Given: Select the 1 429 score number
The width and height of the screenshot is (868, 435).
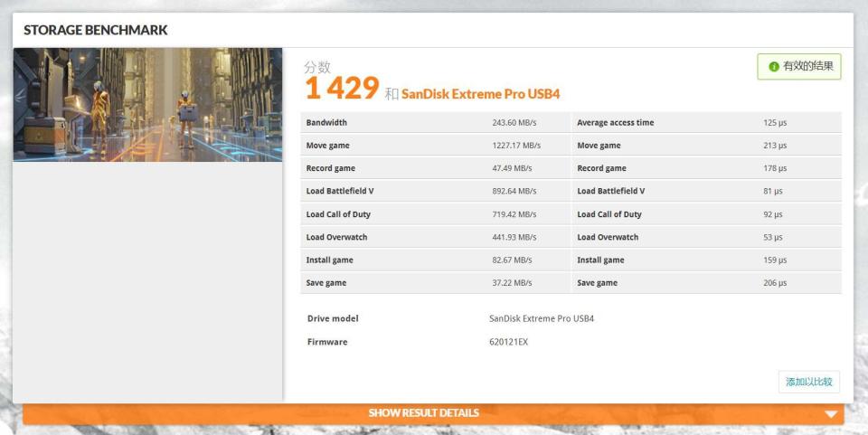Looking at the screenshot, I should [x=342, y=88].
